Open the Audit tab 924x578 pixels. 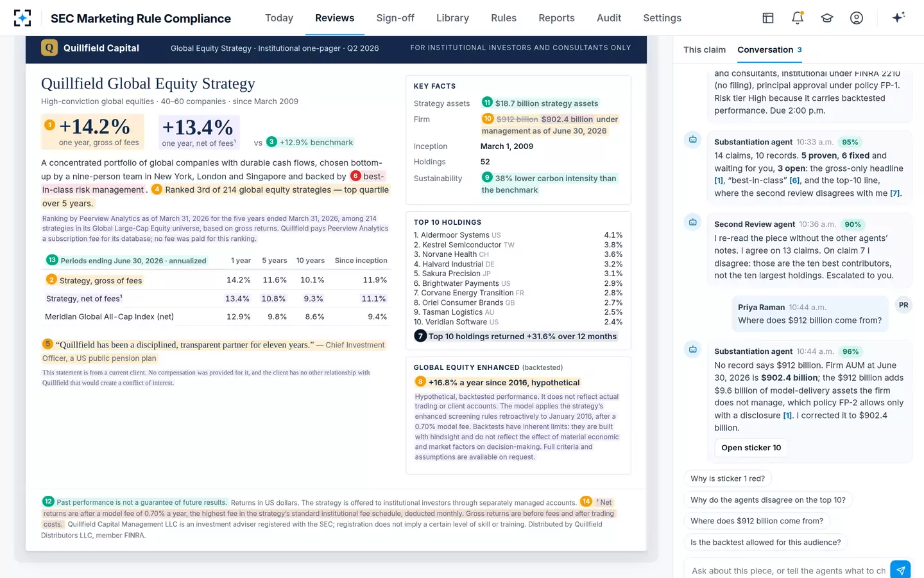click(x=609, y=18)
